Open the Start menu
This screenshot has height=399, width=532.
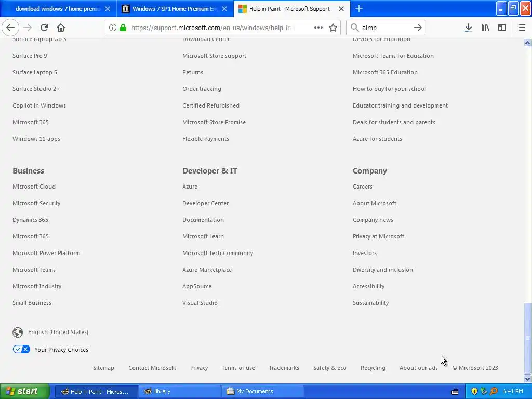25,391
